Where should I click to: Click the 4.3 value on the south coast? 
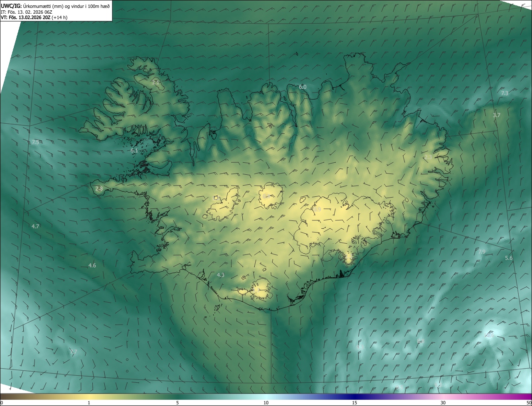click(x=221, y=275)
